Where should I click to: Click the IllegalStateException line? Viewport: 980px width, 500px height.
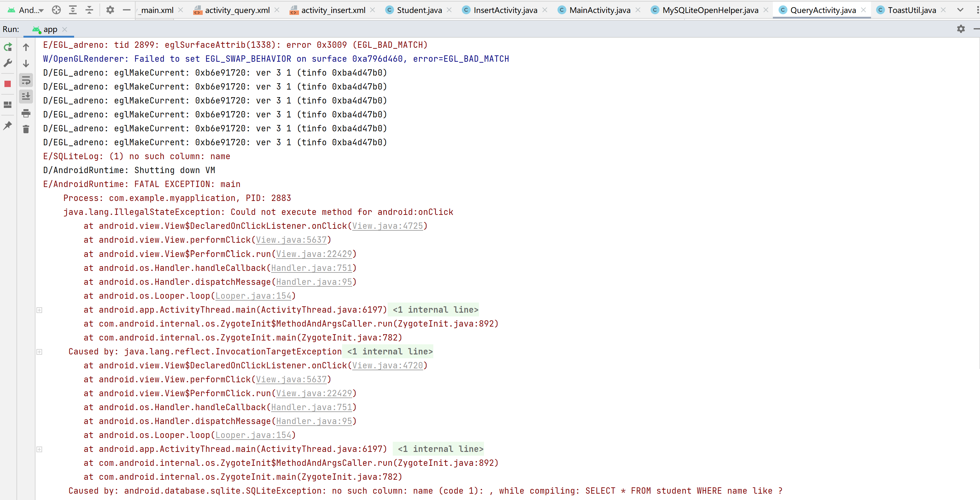[258, 212]
